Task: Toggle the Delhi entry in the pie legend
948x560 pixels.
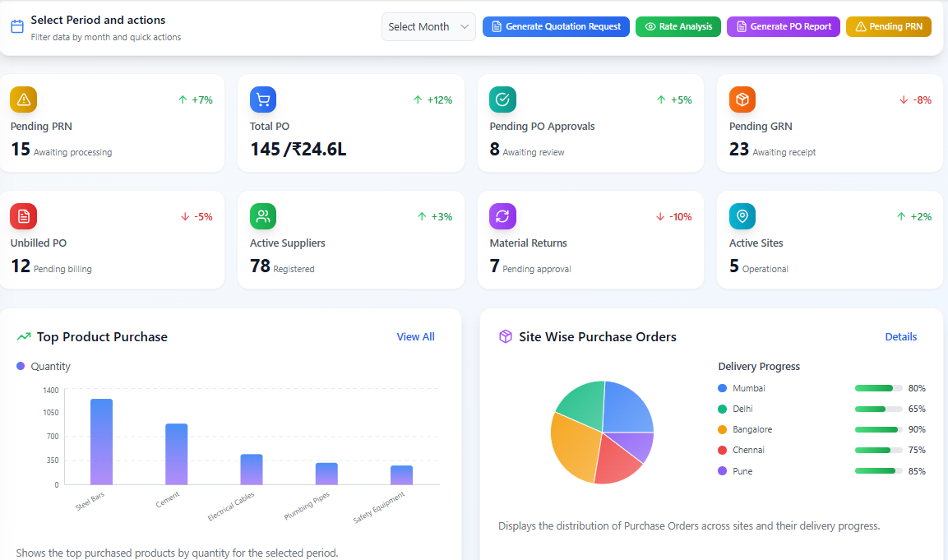Action: [738, 409]
